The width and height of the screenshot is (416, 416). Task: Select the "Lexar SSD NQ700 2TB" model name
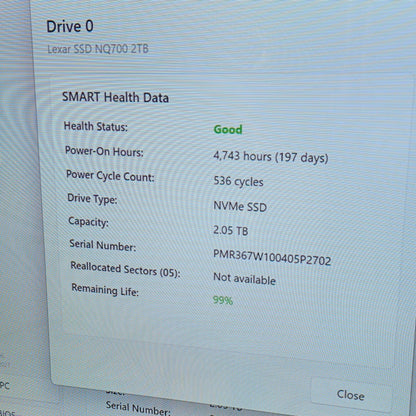98,49
